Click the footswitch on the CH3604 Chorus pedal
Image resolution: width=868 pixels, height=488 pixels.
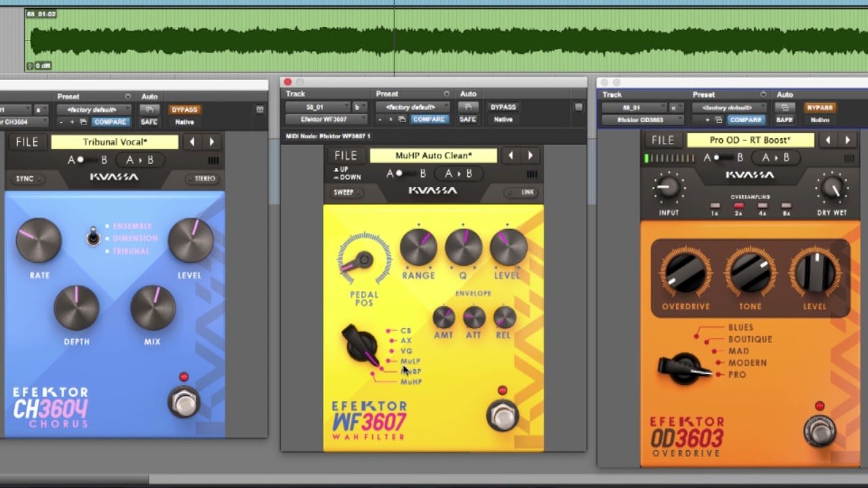click(x=184, y=403)
